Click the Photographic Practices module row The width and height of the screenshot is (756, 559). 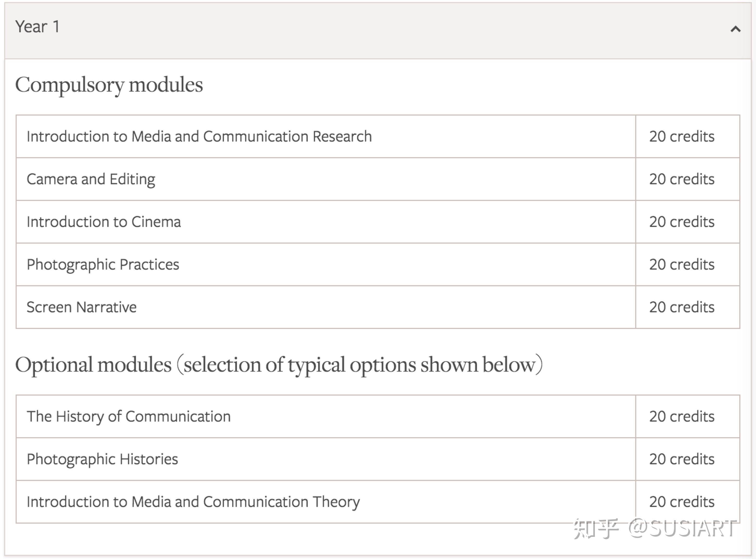click(103, 265)
